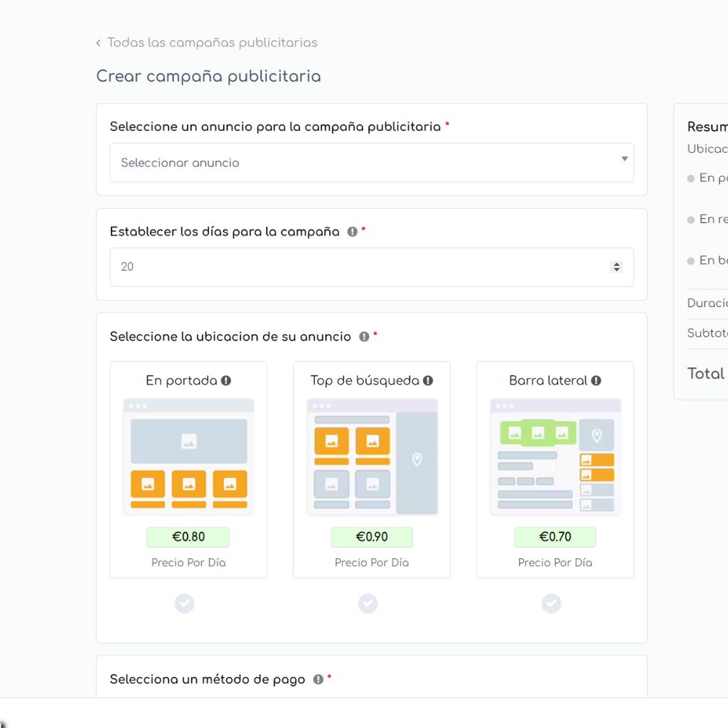The height and width of the screenshot is (728, 728).
Task: Click Total in the summary panel
Action: click(x=706, y=373)
